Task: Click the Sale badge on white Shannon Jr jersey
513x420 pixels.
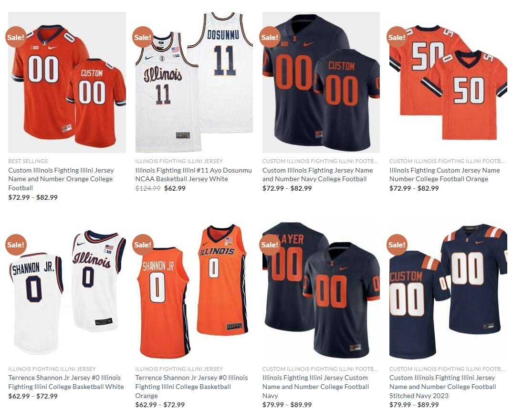Action: point(16,245)
